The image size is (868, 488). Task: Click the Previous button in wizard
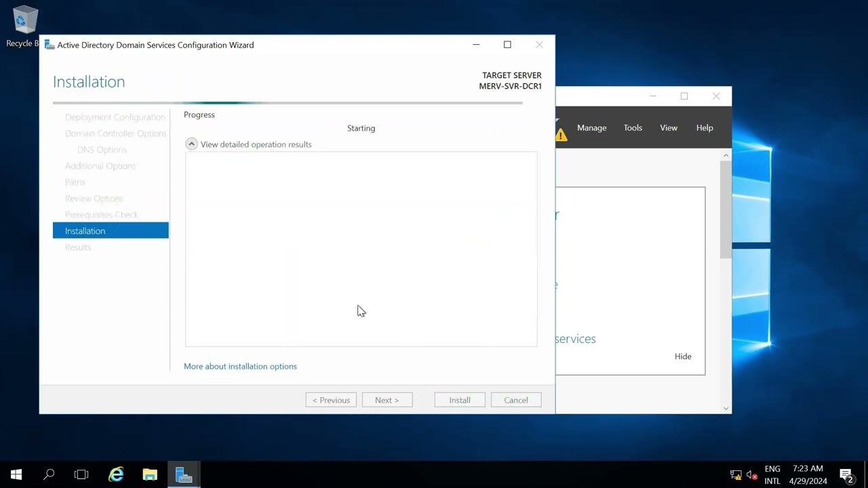click(x=331, y=400)
